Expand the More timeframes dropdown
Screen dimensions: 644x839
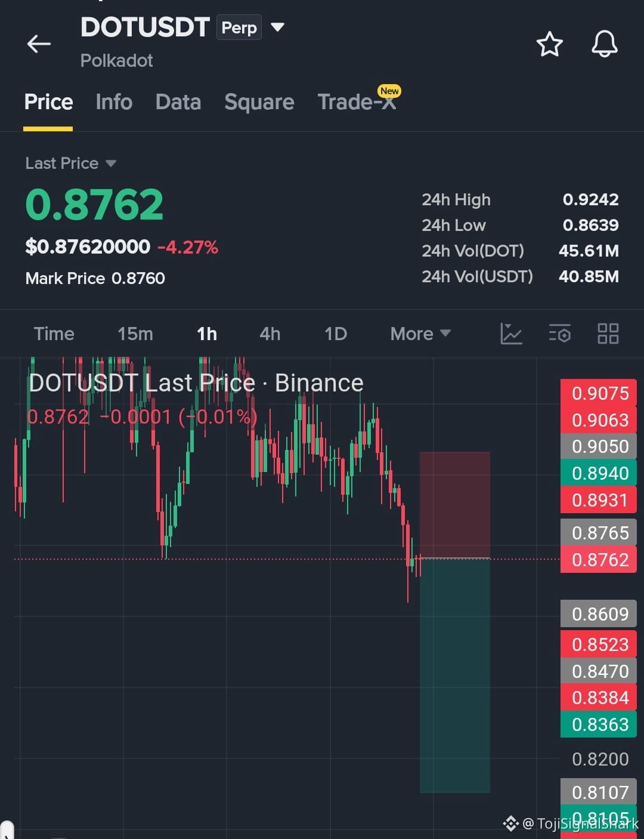420,334
